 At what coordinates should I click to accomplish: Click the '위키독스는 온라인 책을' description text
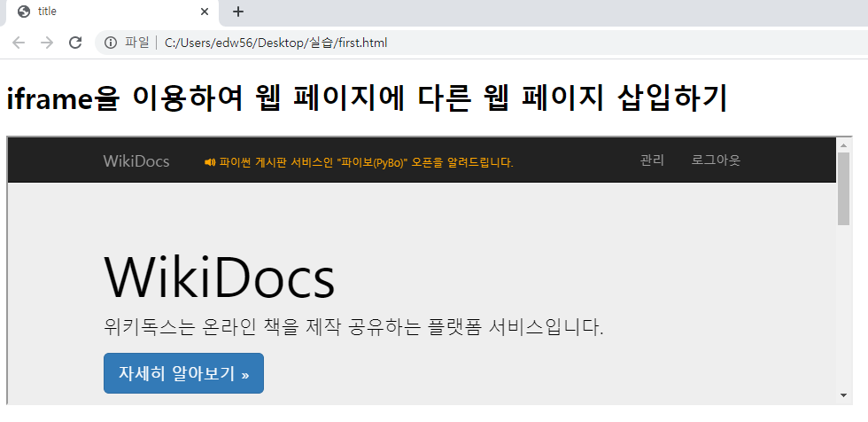point(353,328)
